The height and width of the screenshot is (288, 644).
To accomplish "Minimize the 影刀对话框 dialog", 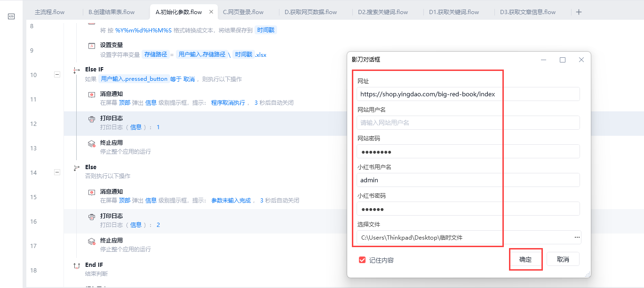I will click(x=544, y=60).
